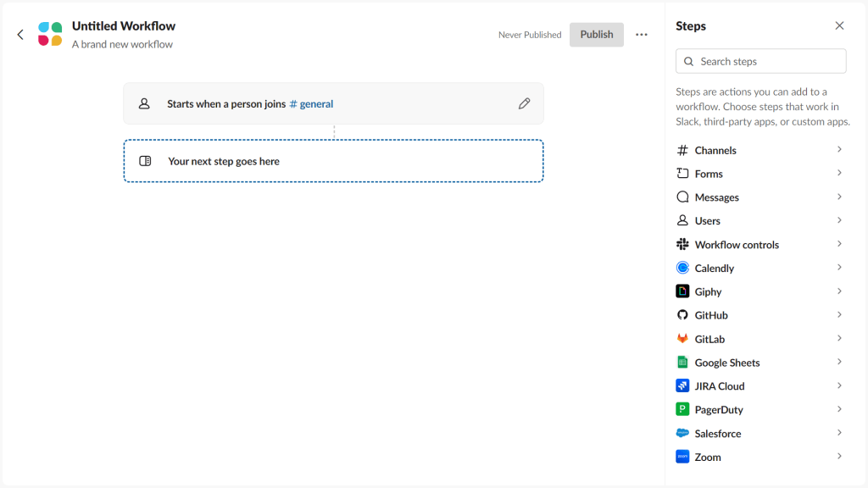Screen dimensions: 868x488
Task: Click the Publish button
Action: tap(596, 34)
